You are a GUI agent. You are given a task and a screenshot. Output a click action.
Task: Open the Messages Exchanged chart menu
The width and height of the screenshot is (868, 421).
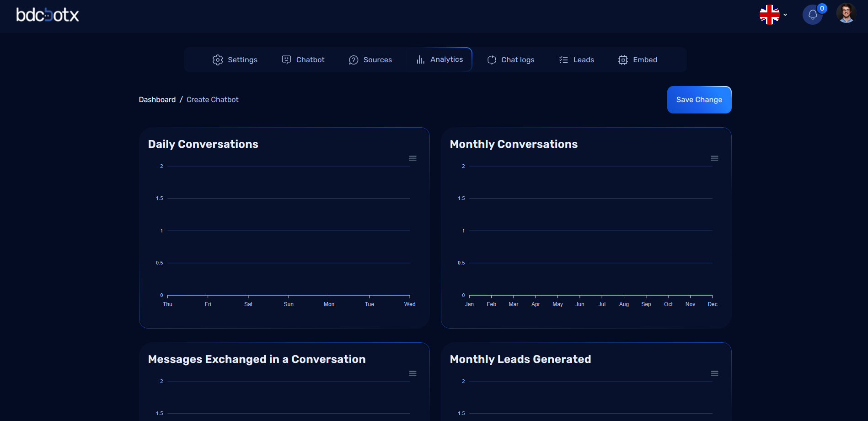pyautogui.click(x=413, y=373)
